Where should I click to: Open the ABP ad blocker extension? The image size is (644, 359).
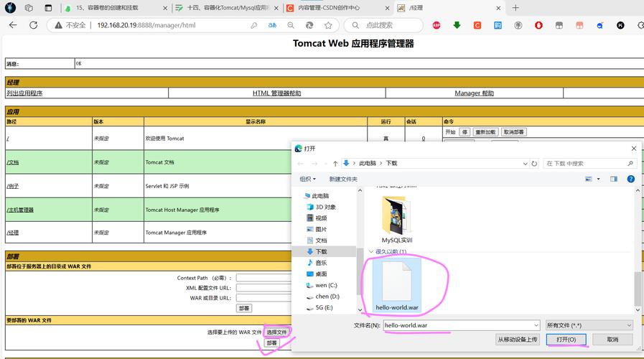[x=437, y=25]
